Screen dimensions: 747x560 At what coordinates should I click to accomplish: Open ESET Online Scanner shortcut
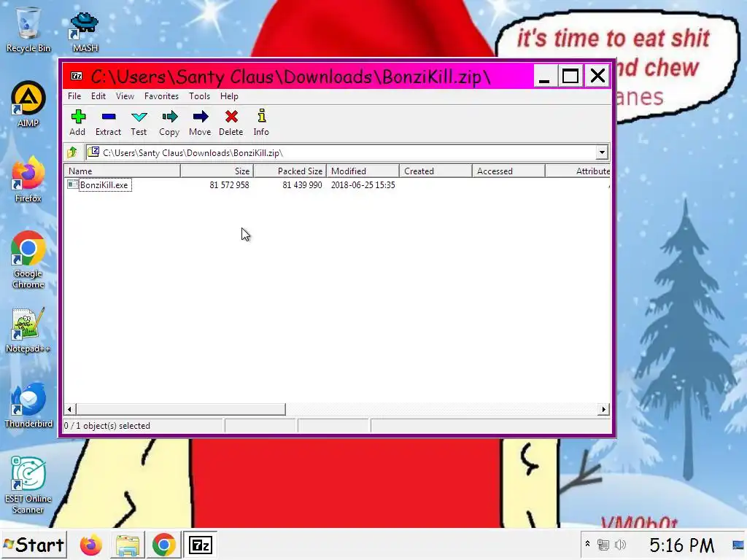tap(28, 485)
